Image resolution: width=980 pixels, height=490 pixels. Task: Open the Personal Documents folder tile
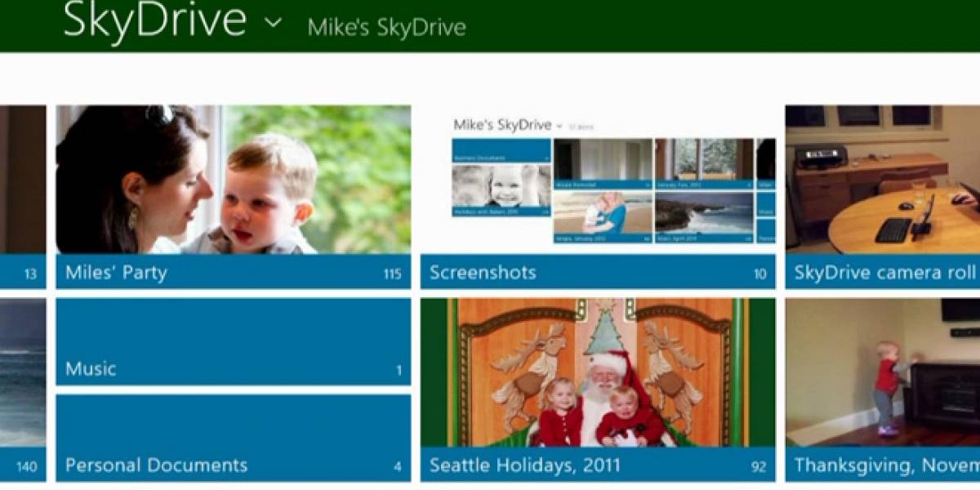[x=234, y=438]
